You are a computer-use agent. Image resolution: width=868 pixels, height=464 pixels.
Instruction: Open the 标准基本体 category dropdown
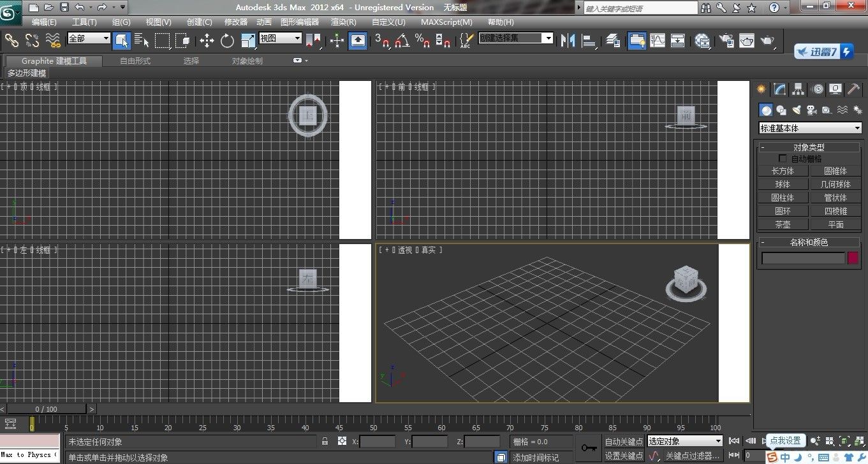point(810,128)
